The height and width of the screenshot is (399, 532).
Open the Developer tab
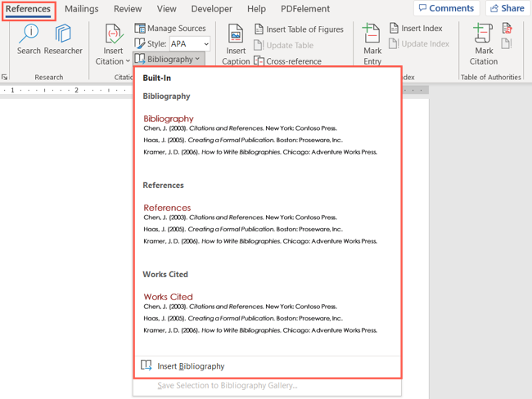tap(211, 9)
